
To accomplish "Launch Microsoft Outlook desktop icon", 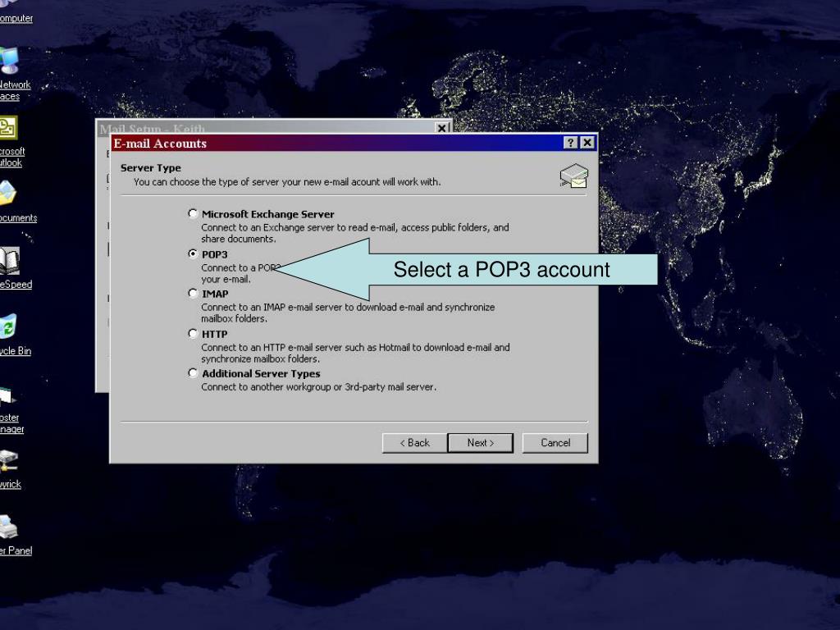I will pyautogui.click(x=11, y=141).
